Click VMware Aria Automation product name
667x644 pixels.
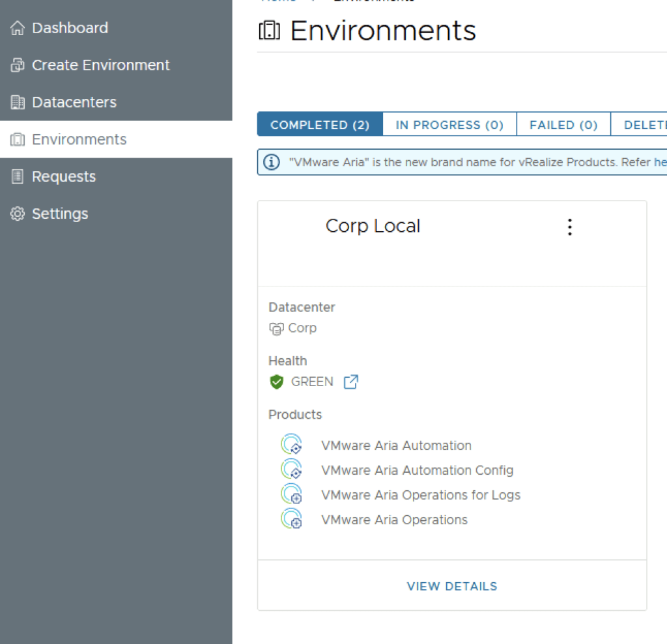point(396,445)
